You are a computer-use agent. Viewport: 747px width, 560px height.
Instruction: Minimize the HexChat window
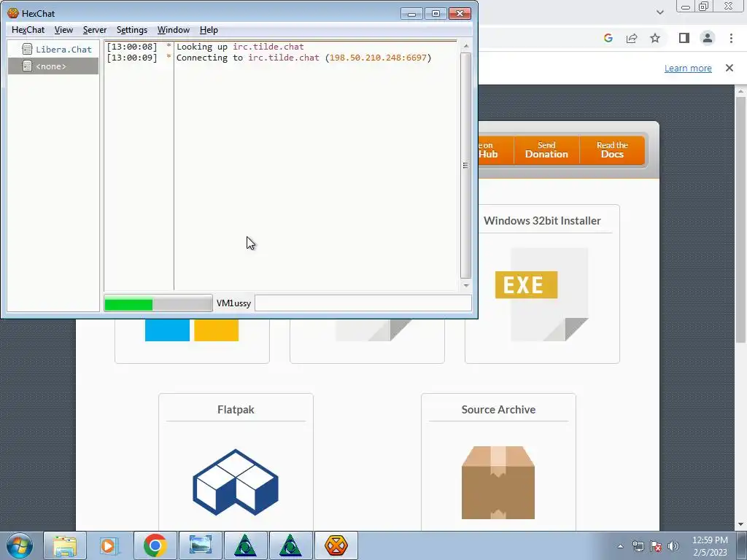[411, 13]
